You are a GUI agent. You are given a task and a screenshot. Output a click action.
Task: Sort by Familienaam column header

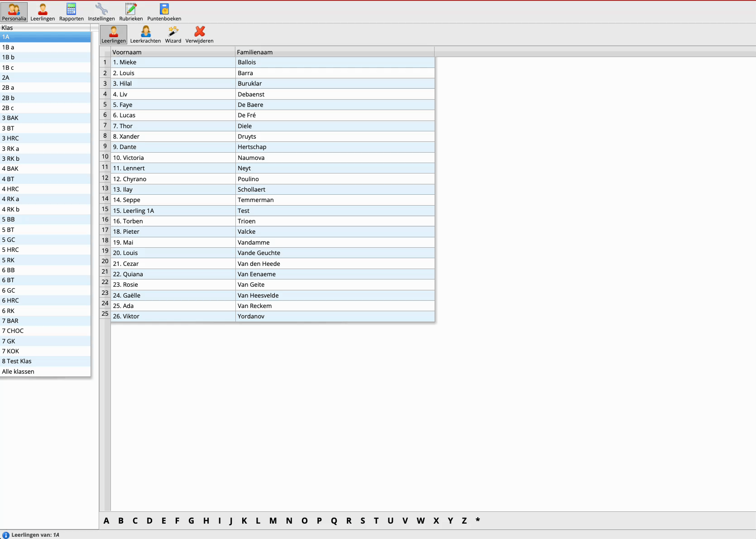(334, 52)
